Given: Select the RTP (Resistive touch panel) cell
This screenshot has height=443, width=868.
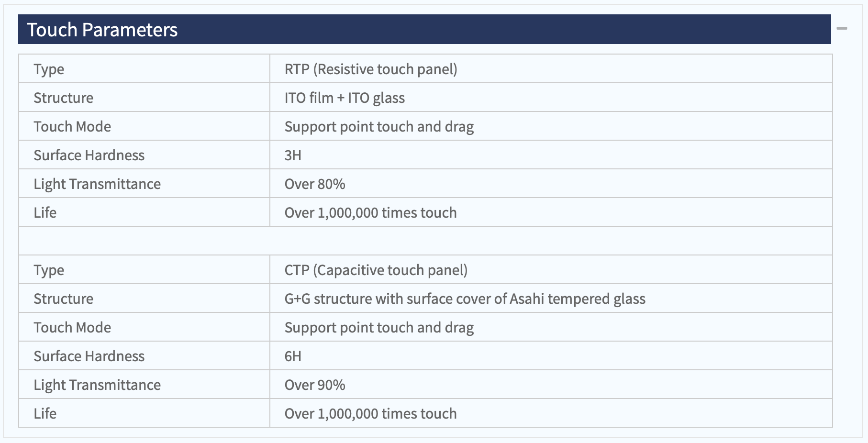Looking at the screenshot, I should tap(551, 69).
